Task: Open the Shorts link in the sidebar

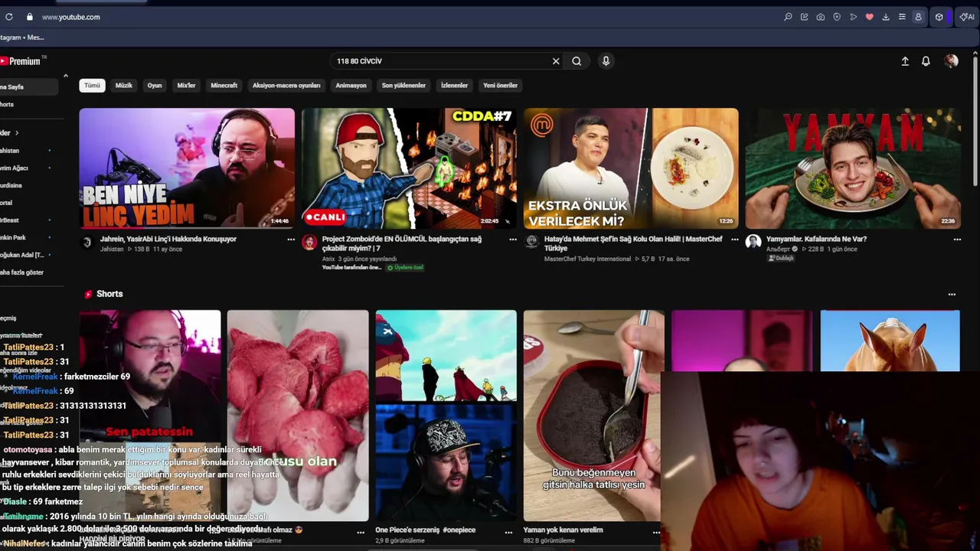Action: [x=7, y=104]
